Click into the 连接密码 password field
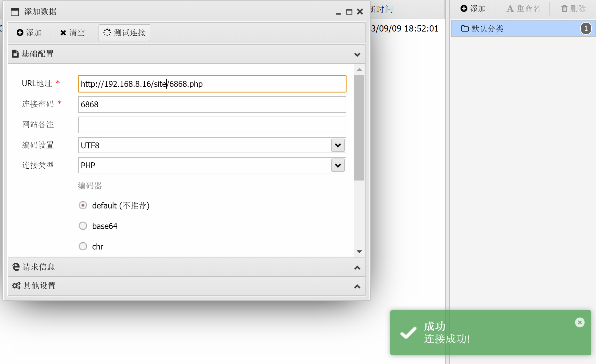 pyautogui.click(x=212, y=104)
